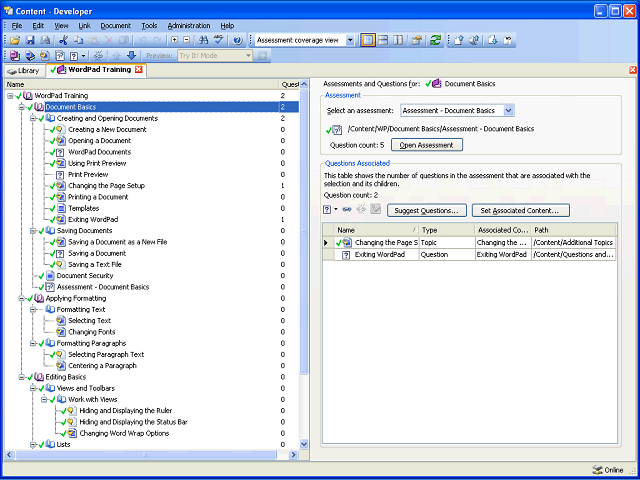The width and height of the screenshot is (640, 480).
Task: Sort the table by Type column header
Action: [447, 230]
